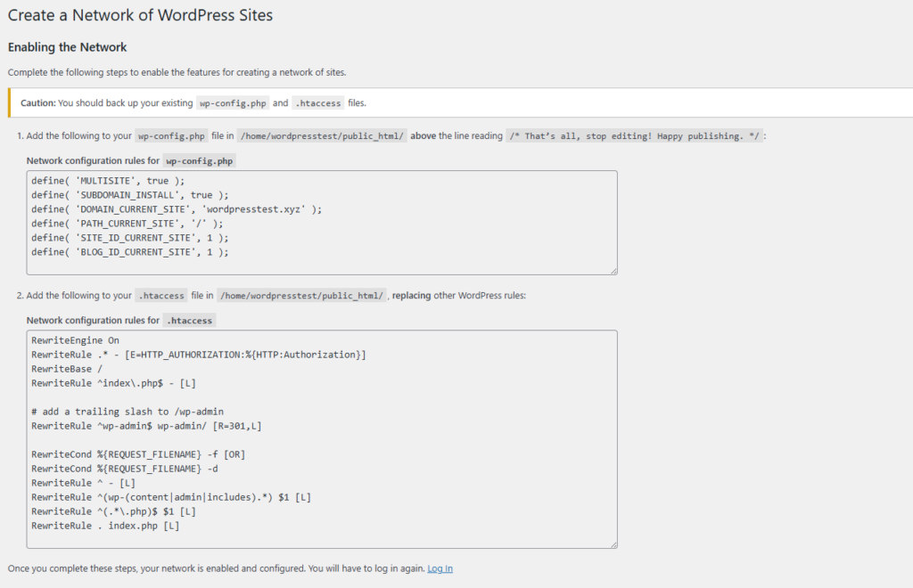Click the 'Caution:' label in the notice
Screen dimensions: 913x588
pyautogui.click(x=37, y=103)
